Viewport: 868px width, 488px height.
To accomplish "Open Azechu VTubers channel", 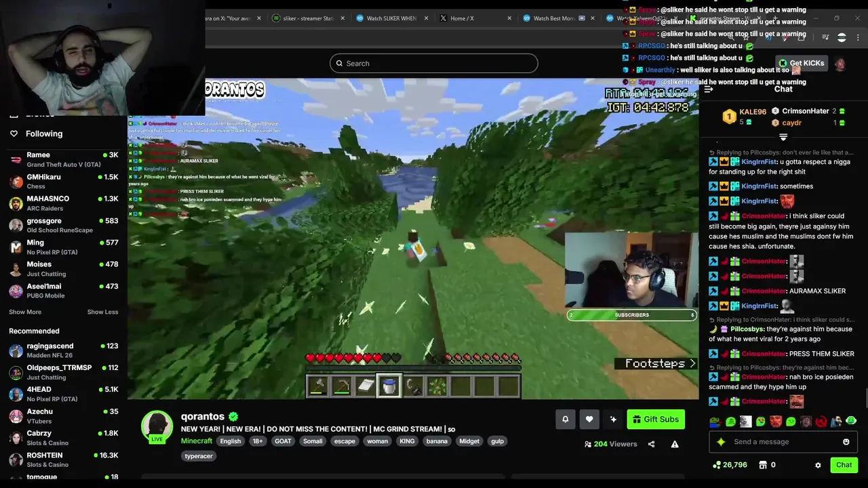I will click(x=64, y=416).
